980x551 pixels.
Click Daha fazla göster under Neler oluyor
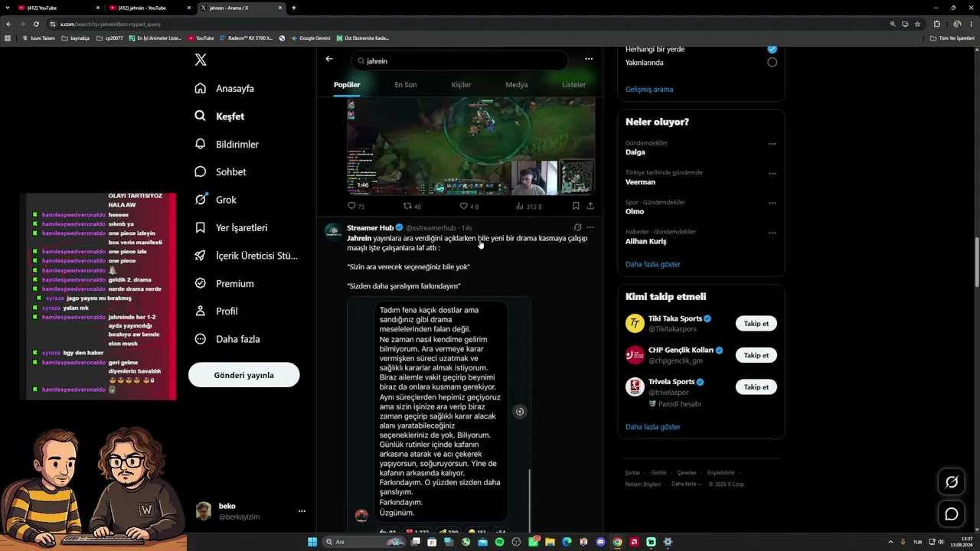(653, 264)
